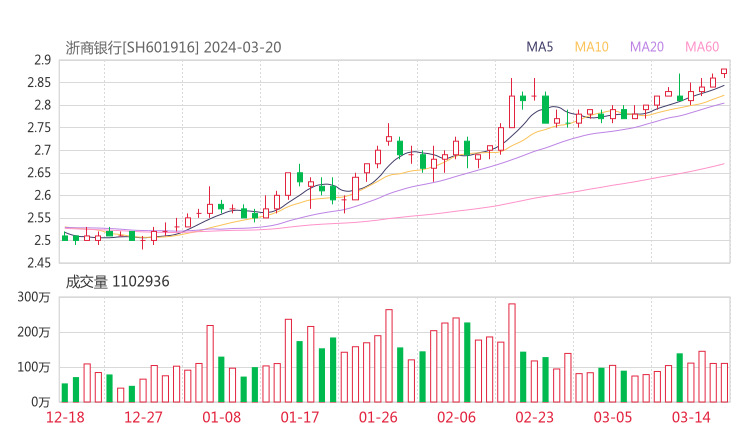Select the 2.45 price level label

click(x=38, y=263)
